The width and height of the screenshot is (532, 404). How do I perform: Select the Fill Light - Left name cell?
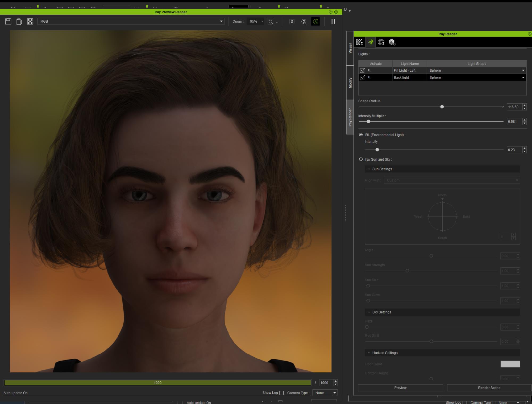[x=409, y=71]
